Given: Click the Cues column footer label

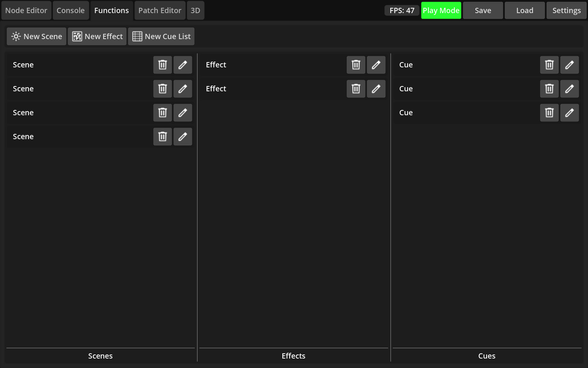Looking at the screenshot, I should pos(487,356).
